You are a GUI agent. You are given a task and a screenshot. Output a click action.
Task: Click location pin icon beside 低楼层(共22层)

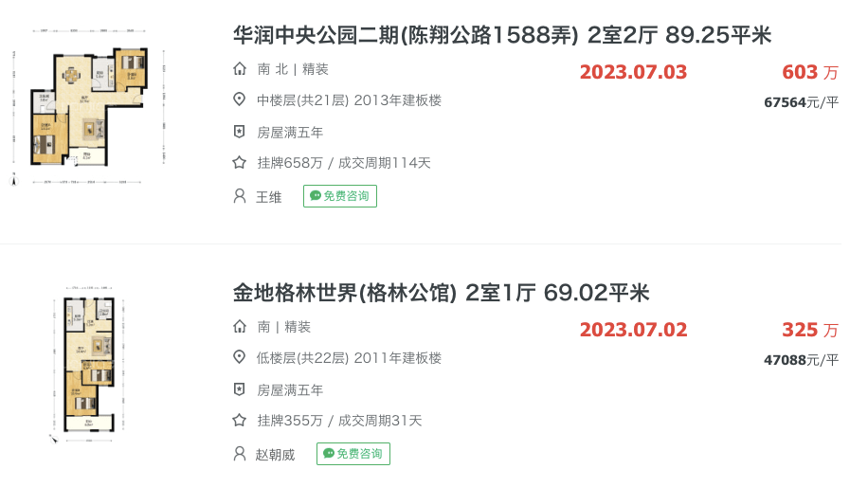pos(240,358)
